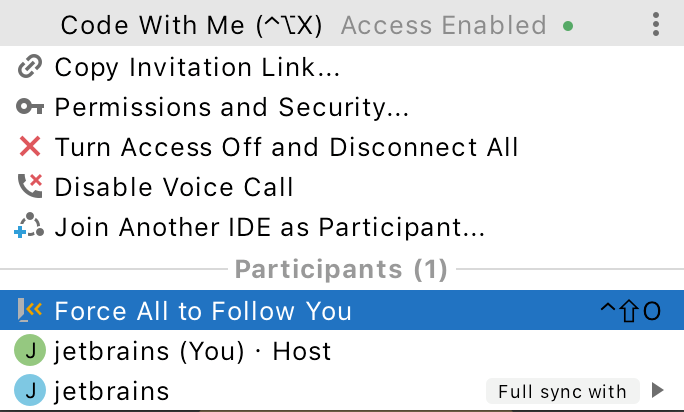Click the red X Turn Access Off icon
Viewport: 684px width, 412px height.
pyautogui.click(x=30, y=147)
